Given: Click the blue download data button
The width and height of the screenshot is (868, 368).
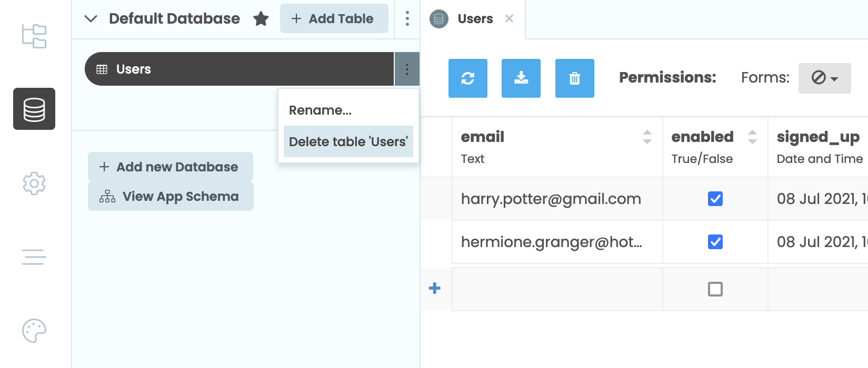Looking at the screenshot, I should pos(521,78).
